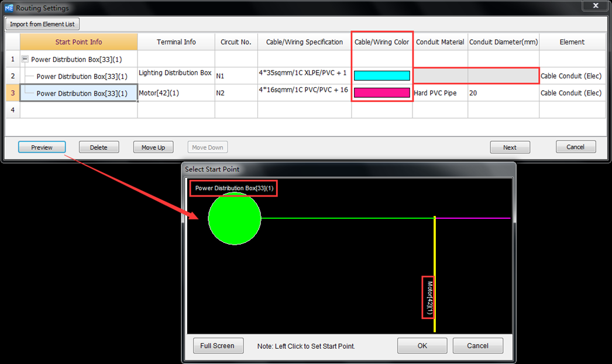The width and height of the screenshot is (612, 364).
Task: Click the magenta cable color swatch
Action: click(381, 92)
